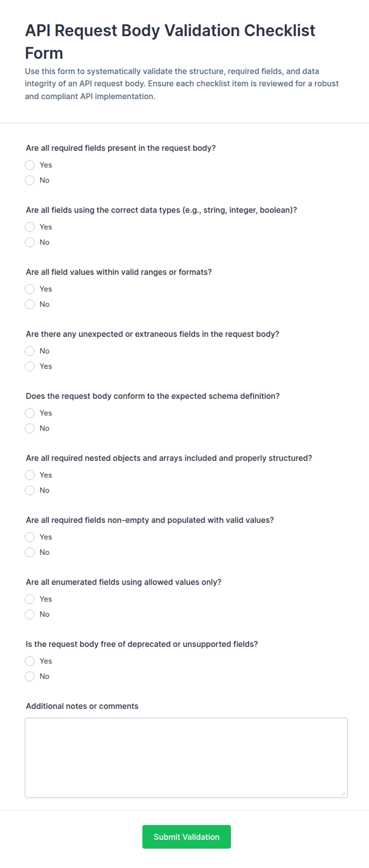The height and width of the screenshot is (868, 369).
Task: Select Yes for required fields present
Action: click(30, 165)
